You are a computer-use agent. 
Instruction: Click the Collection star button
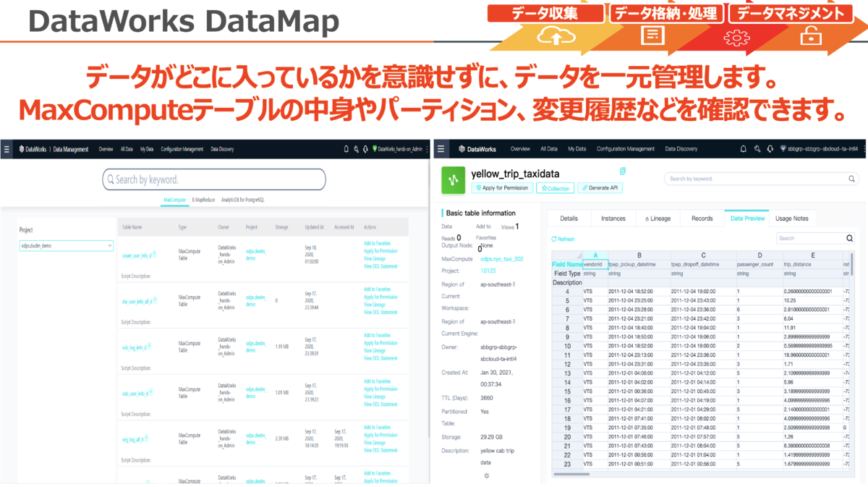[554, 188]
